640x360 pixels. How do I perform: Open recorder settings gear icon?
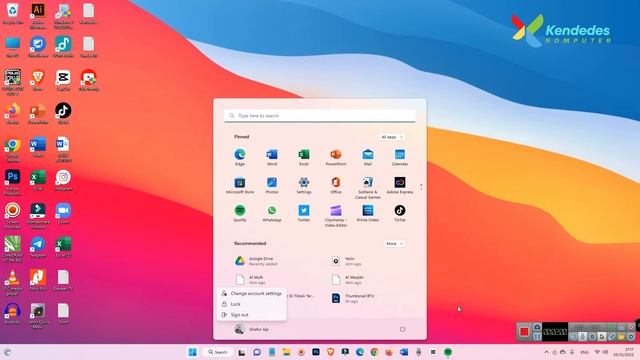(x=631, y=337)
